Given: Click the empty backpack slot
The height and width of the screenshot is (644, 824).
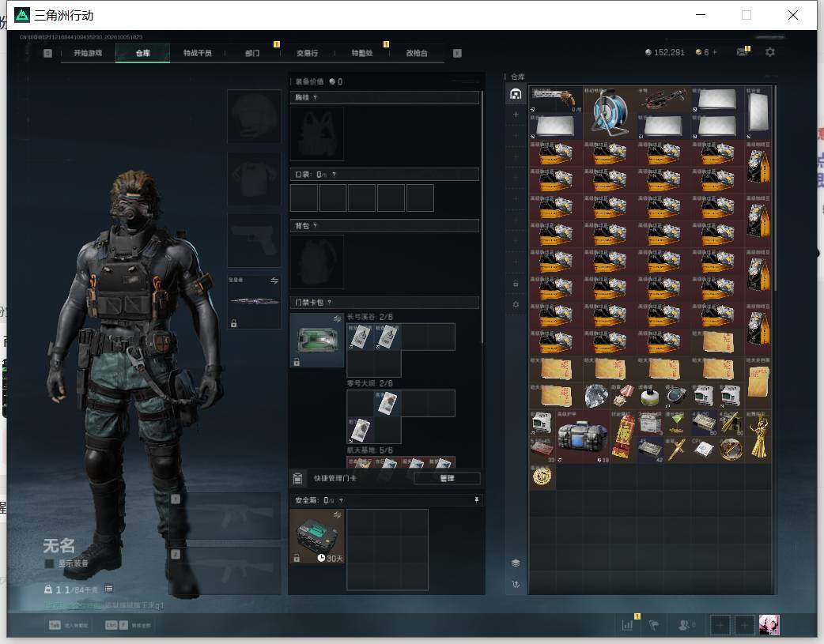Looking at the screenshot, I should point(317,262).
